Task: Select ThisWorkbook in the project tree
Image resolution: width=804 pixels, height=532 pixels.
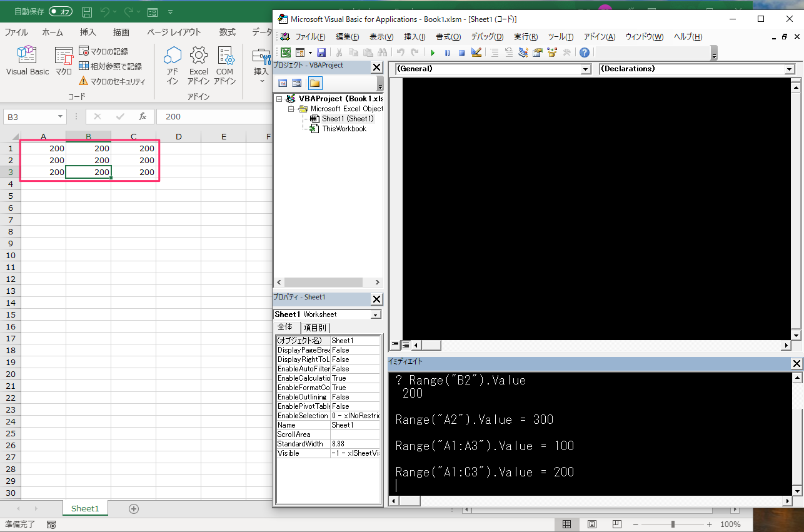Action: pyautogui.click(x=344, y=129)
